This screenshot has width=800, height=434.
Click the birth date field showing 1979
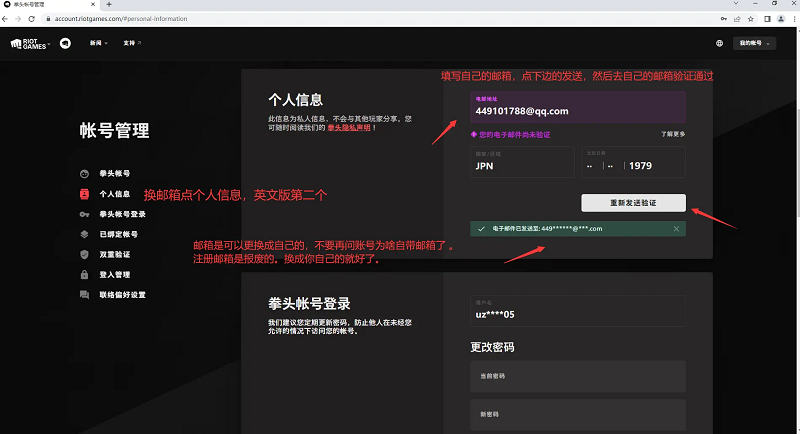(x=633, y=162)
